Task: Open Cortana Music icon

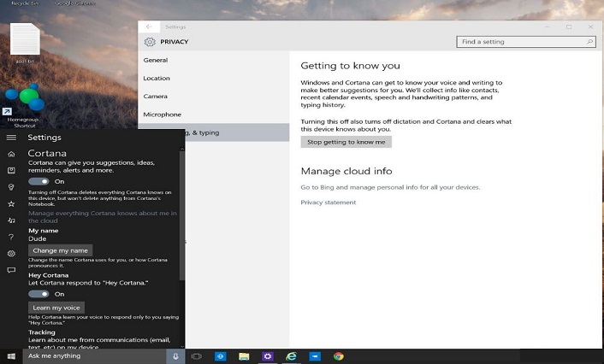Action: (x=11, y=220)
